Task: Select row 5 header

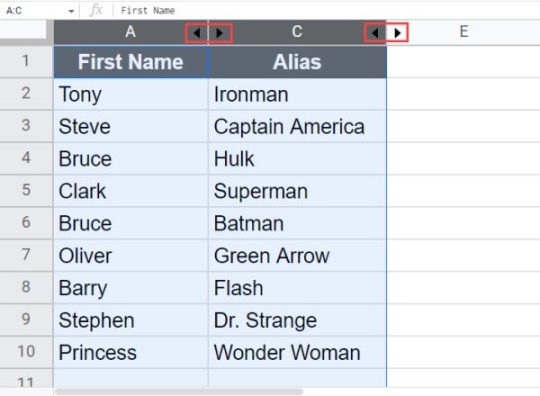Action: coord(26,190)
